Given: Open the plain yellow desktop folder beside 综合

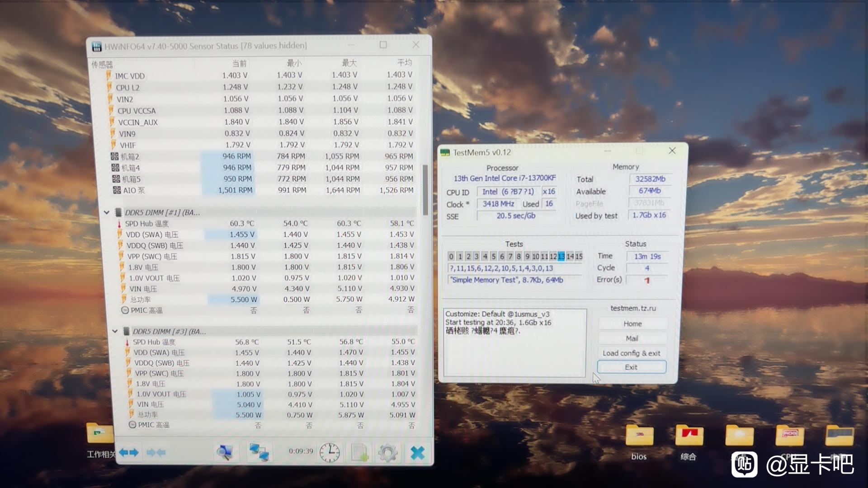Looking at the screenshot, I should point(739,436).
